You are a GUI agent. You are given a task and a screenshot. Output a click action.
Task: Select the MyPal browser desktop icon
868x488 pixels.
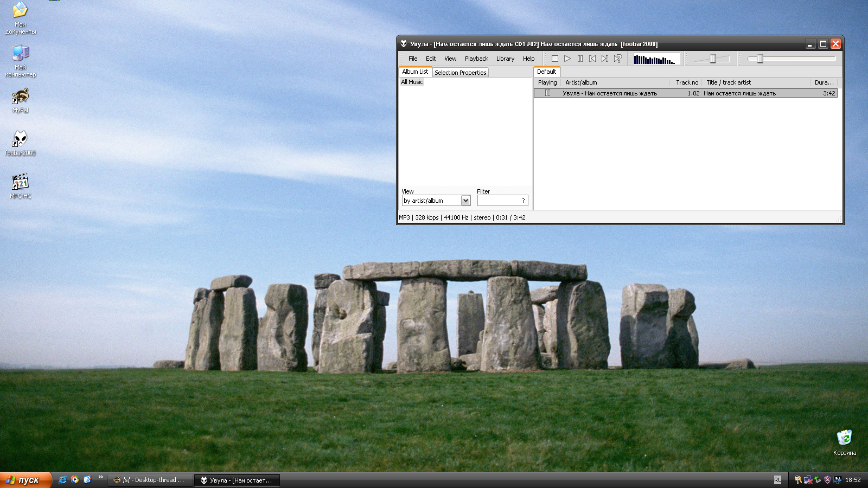point(20,100)
